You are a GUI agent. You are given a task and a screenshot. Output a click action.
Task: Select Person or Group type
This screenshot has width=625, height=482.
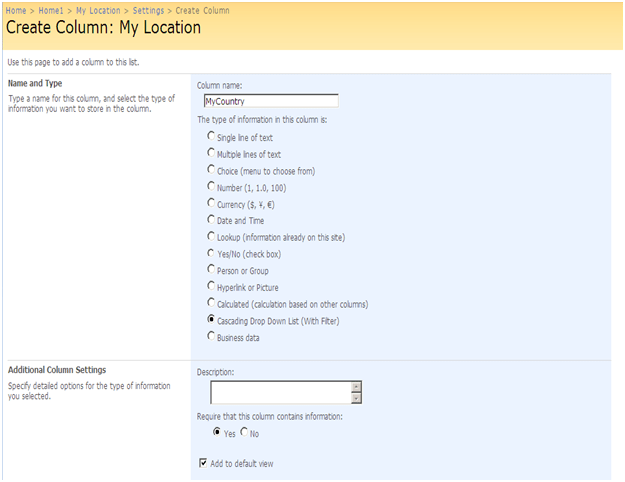[210, 270]
